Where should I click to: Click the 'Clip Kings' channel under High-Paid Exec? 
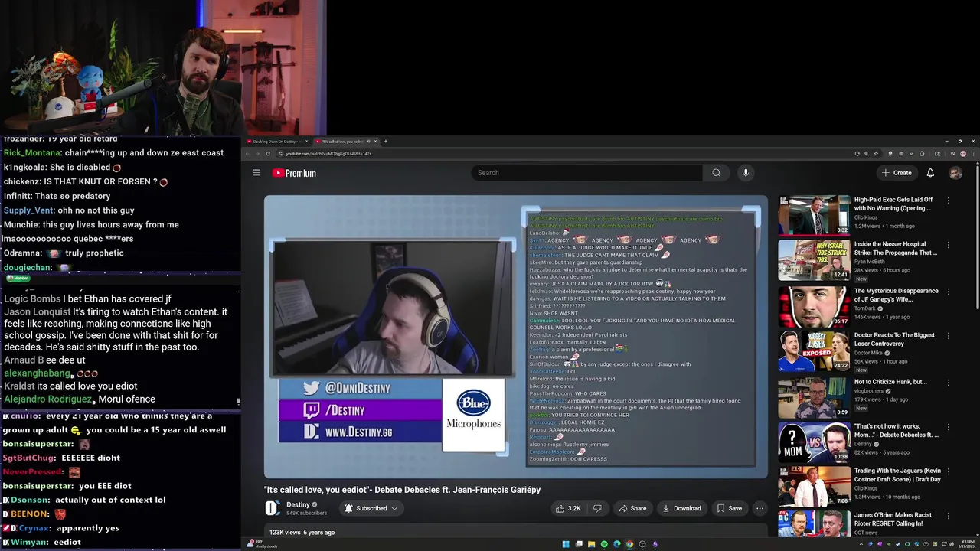tap(866, 217)
